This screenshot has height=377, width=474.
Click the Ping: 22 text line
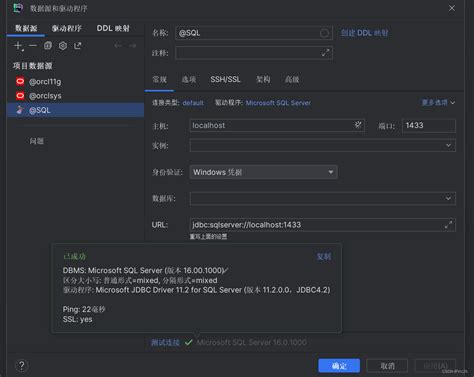[x=84, y=309]
